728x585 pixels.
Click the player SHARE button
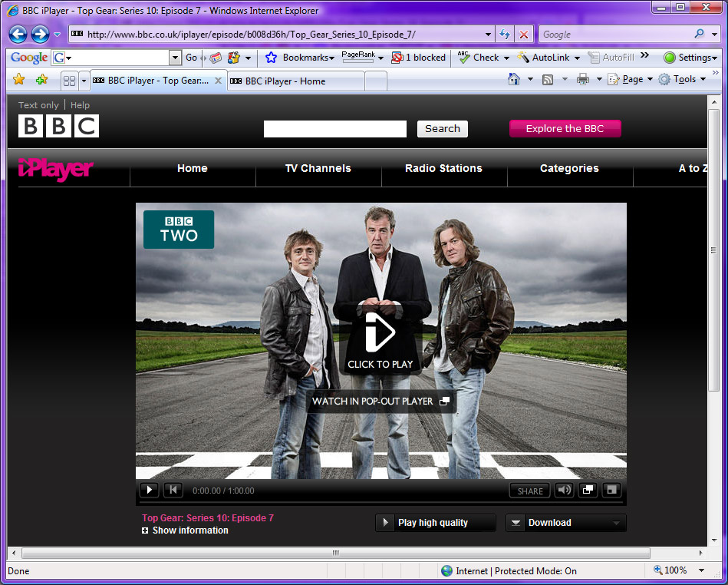click(x=530, y=491)
